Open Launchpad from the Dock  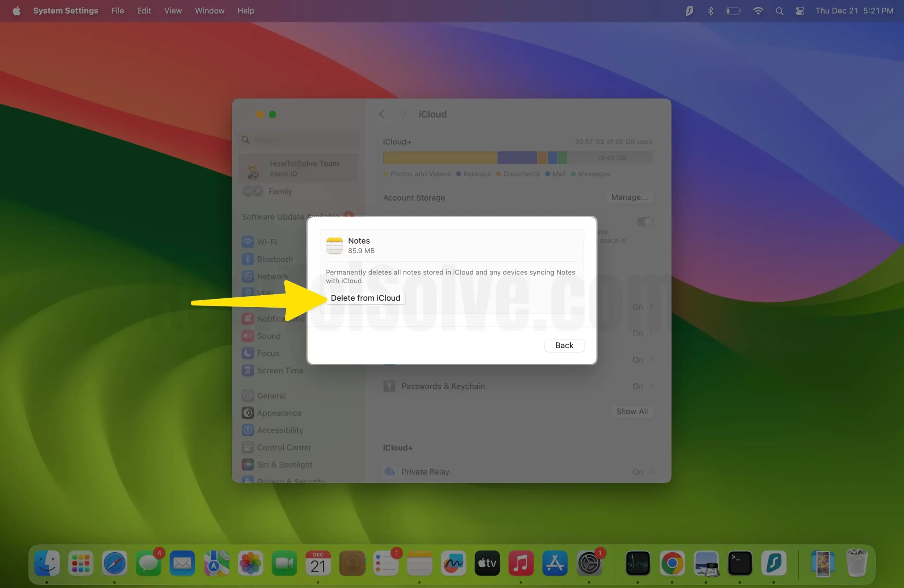[81, 563]
